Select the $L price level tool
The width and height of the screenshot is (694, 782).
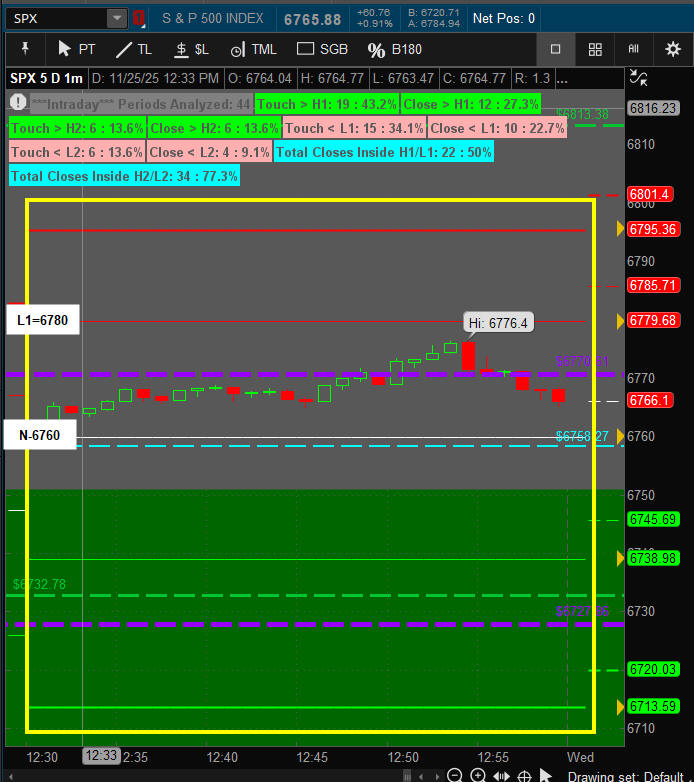(x=191, y=49)
